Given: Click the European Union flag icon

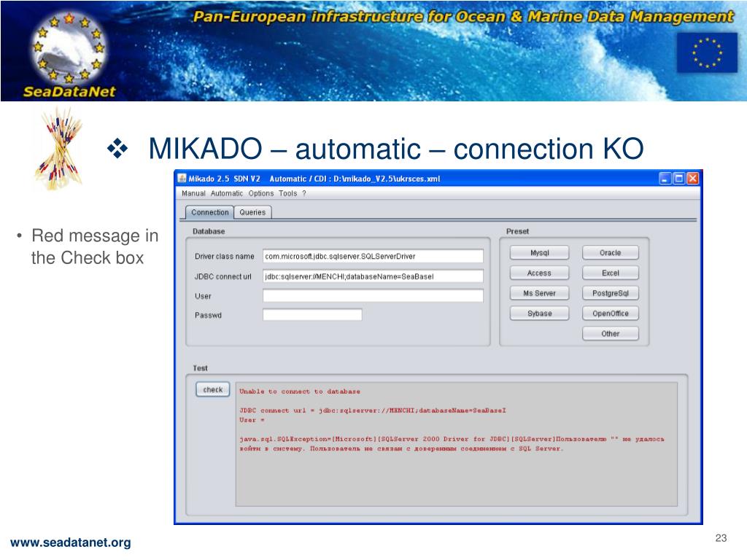Looking at the screenshot, I should (707, 52).
